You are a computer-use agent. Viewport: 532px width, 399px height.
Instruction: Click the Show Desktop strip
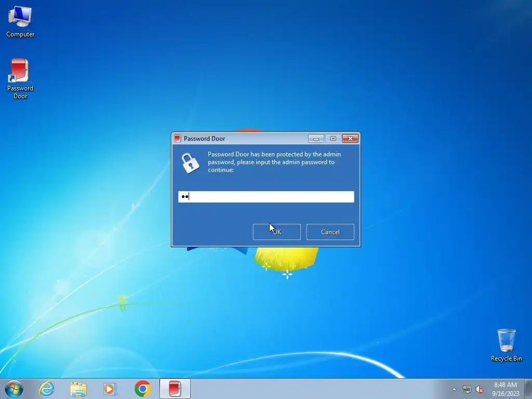click(528, 389)
